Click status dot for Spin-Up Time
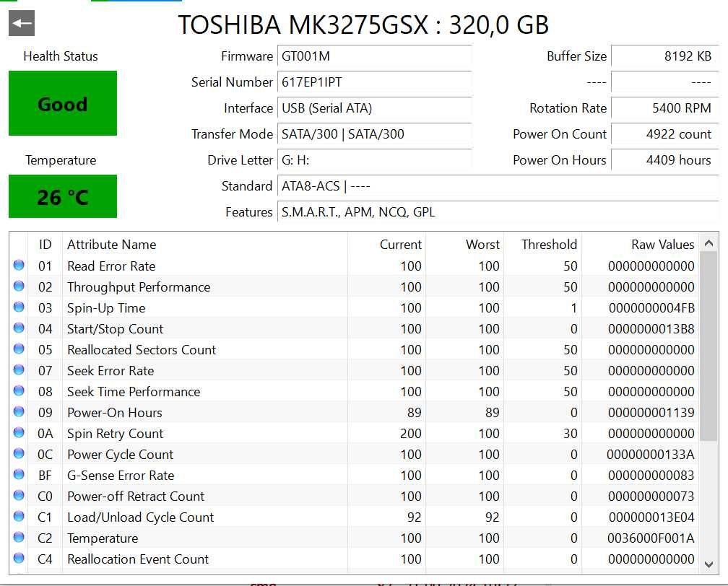 19,307
